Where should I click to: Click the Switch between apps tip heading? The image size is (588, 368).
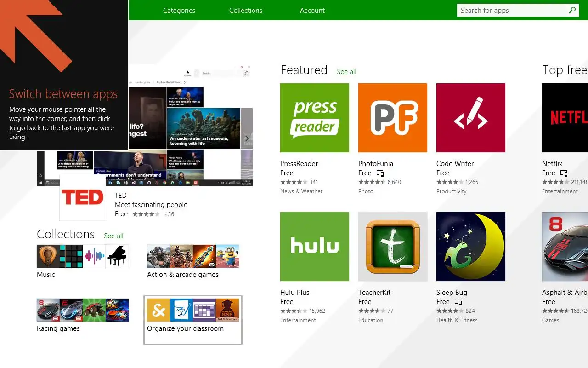point(63,94)
